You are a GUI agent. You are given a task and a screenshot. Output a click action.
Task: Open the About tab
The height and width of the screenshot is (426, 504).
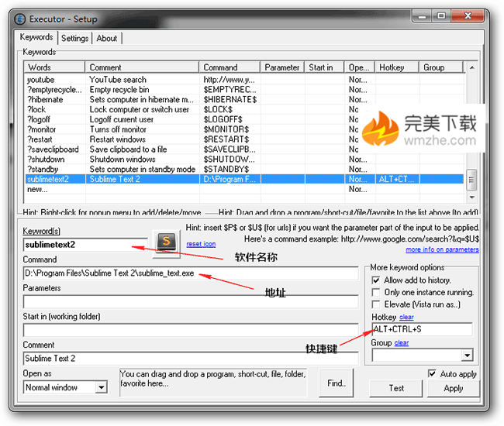pyautogui.click(x=107, y=38)
